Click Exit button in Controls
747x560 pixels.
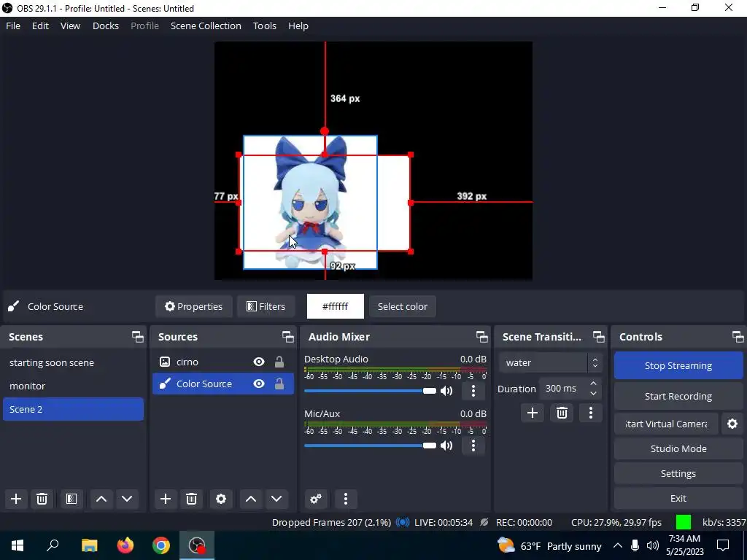[678, 498]
